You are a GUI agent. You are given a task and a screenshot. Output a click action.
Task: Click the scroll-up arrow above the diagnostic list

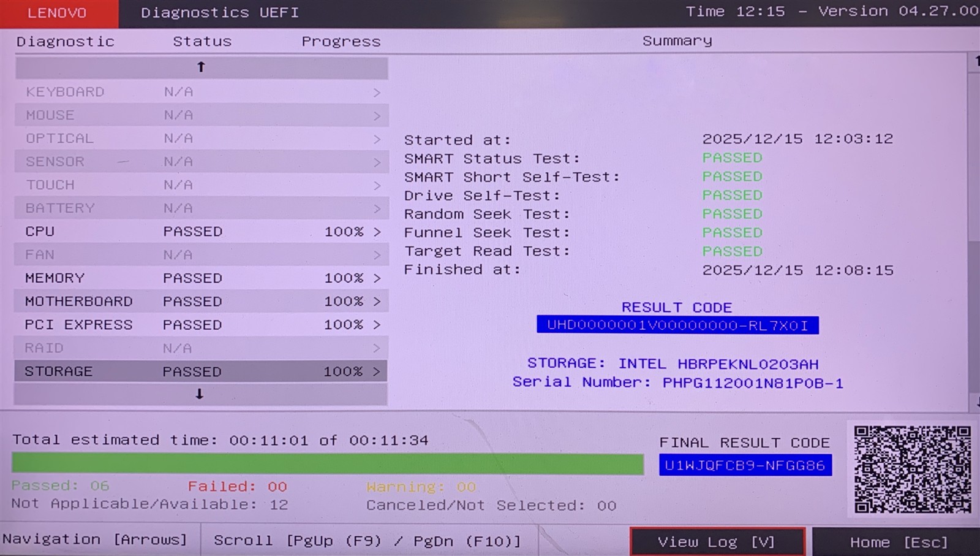pyautogui.click(x=201, y=67)
